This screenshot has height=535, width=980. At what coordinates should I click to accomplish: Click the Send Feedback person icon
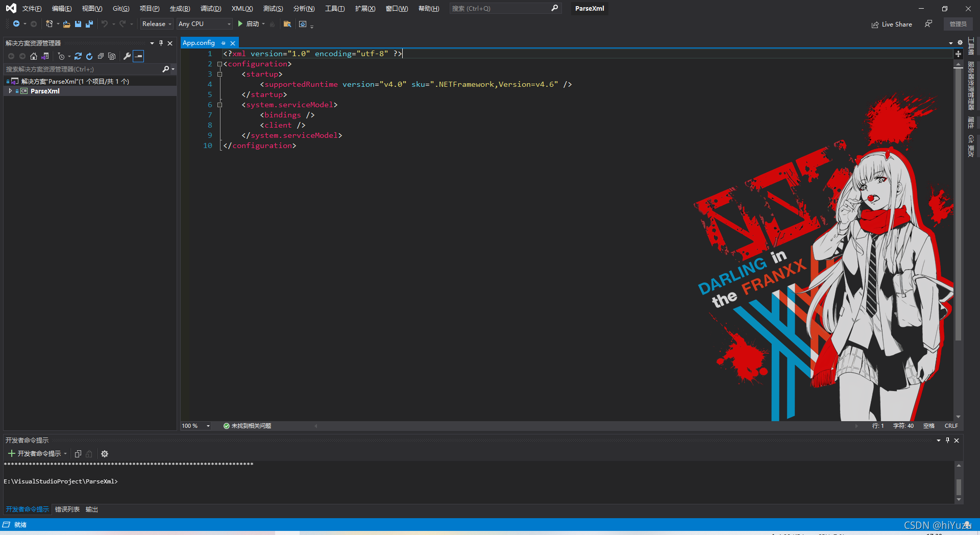pyautogui.click(x=928, y=24)
